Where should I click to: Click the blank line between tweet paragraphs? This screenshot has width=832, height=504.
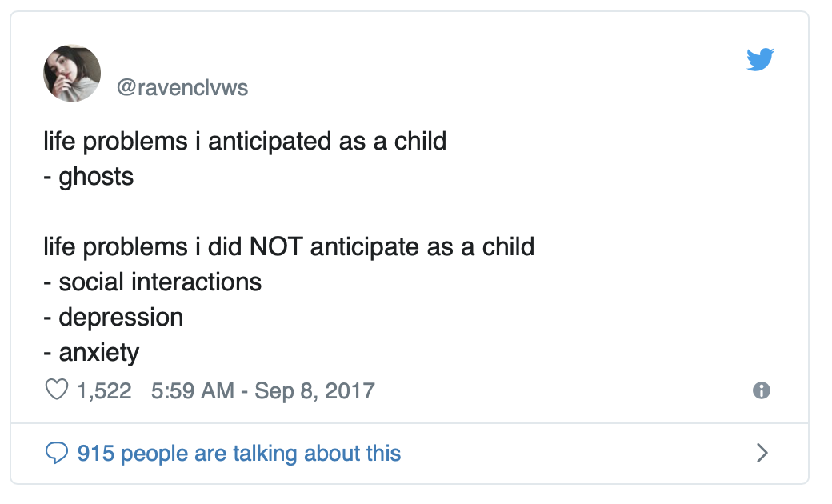tap(289, 212)
